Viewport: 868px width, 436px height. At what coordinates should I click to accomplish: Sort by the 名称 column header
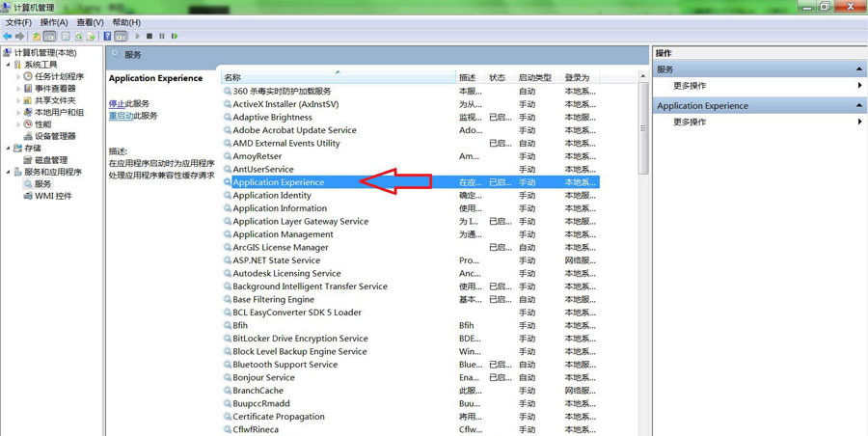pyautogui.click(x=339, y=77)
